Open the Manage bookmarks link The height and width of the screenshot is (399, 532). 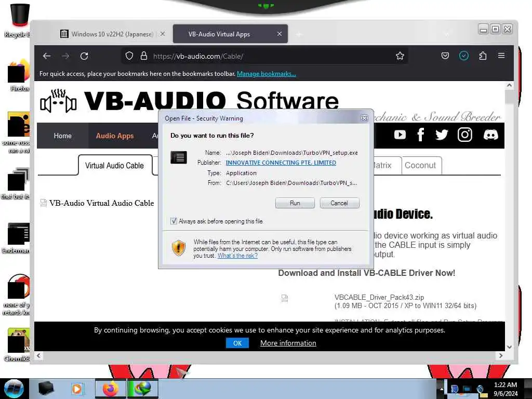pyautogui.click(x=267, y=74)
